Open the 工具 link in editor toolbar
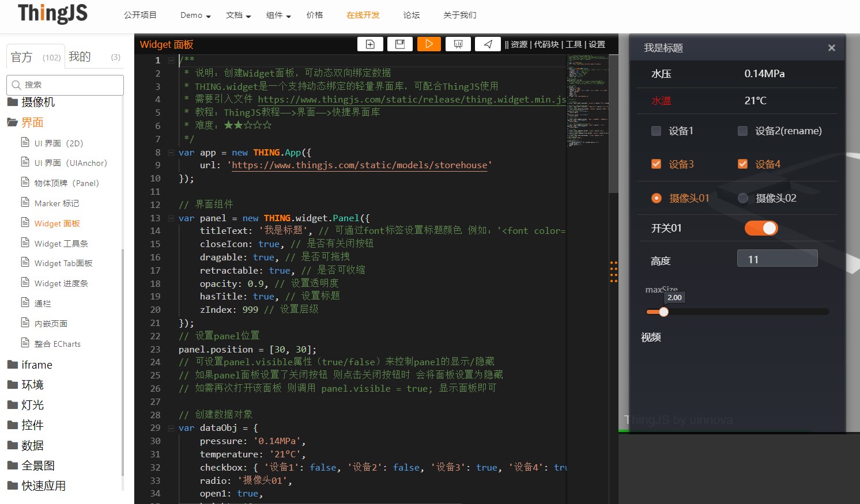This screenshot has height=504, width=860. coord(574,44)
